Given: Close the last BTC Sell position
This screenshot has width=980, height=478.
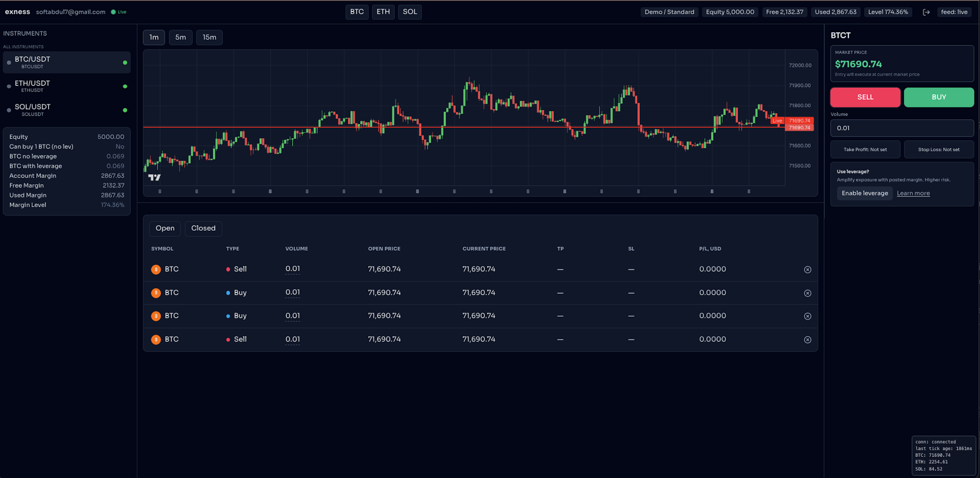Looking at the screenshot, I should pyautogui.click(x=807, y=339).
